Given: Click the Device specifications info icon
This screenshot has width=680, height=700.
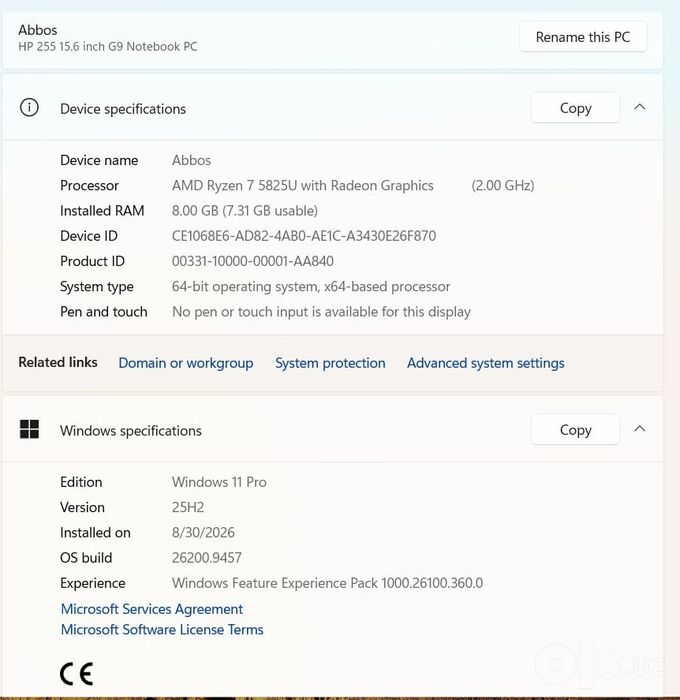Looking at the screenshot, I should pyautogui.click(x=29, y=108).
